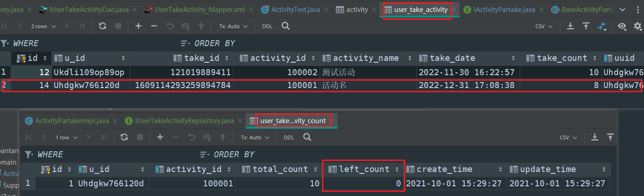Viewport: 644px width, 196px height.
Task: Go to first page in user_take_activity
Action: click(x=5, y=26)
